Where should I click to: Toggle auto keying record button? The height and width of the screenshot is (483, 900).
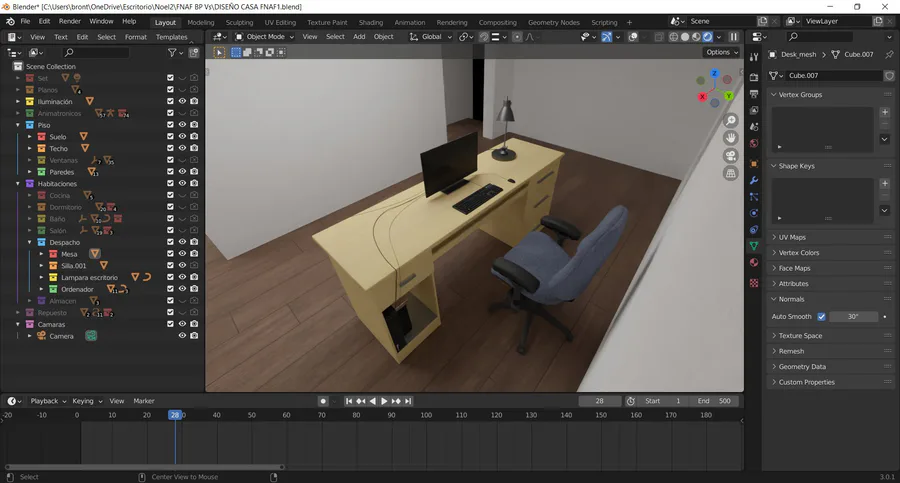323,401
